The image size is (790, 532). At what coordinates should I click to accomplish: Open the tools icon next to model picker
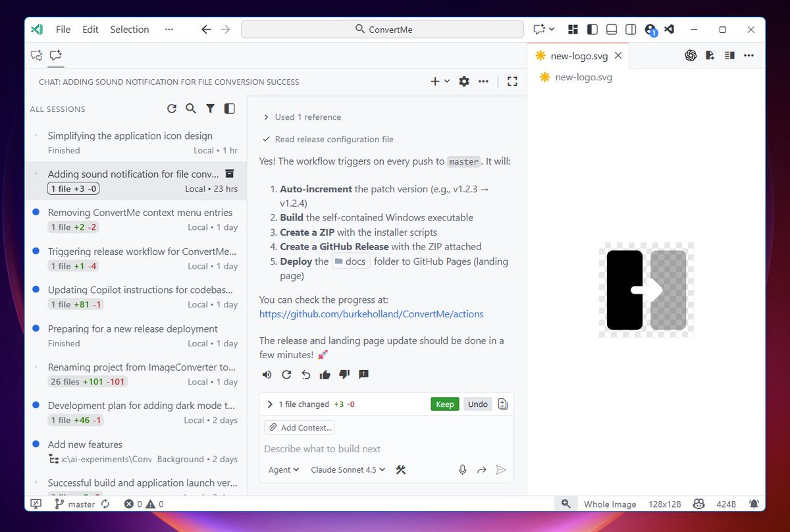400,469
